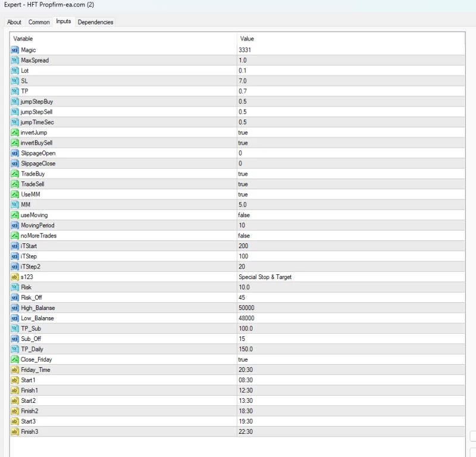Open the UseMM value dropdown
The height and width of the screenshot is (457, 476).
243,195
